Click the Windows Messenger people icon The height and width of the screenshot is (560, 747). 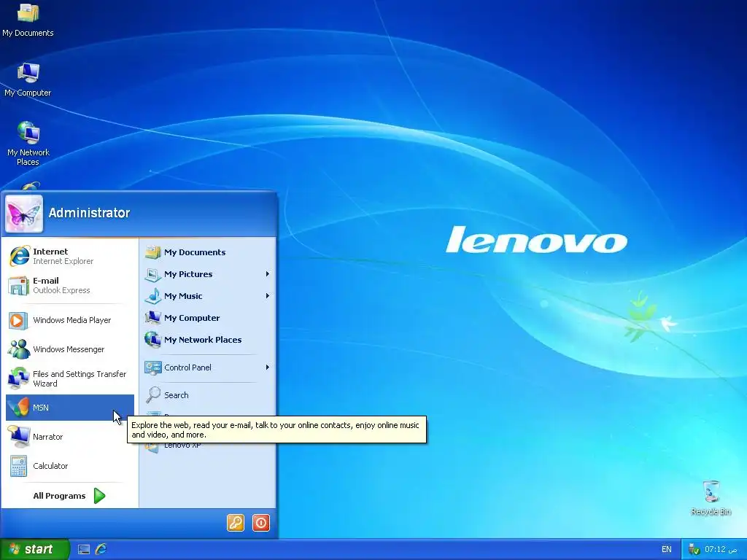19,349
